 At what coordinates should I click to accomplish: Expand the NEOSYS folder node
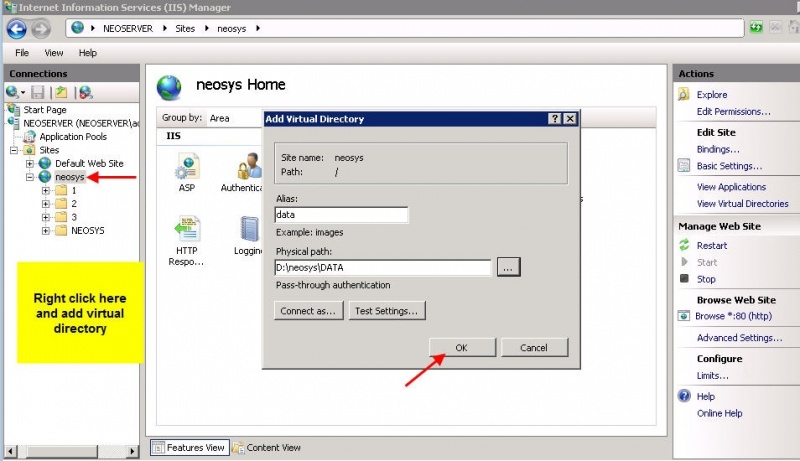tap(46, 230)
